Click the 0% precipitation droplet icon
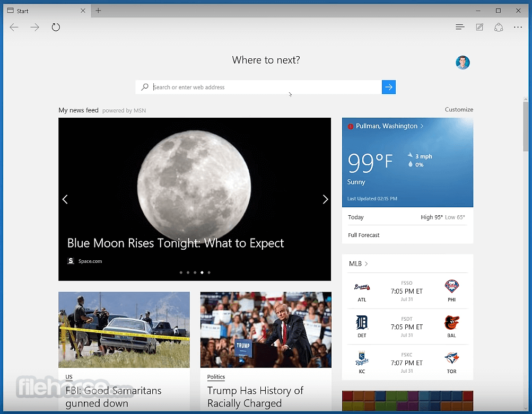 tap(410, 164)
